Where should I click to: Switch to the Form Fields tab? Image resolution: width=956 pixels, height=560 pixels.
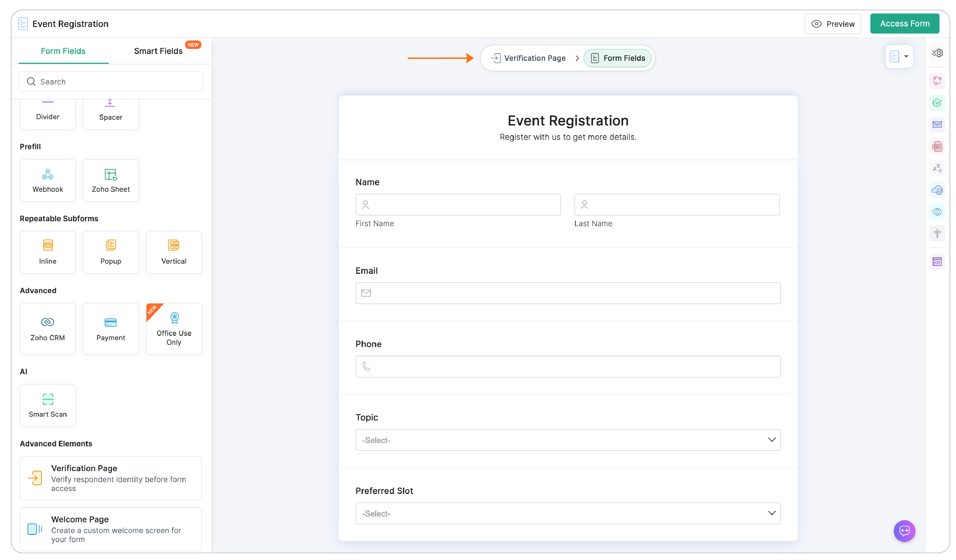(x=63, y=51)
